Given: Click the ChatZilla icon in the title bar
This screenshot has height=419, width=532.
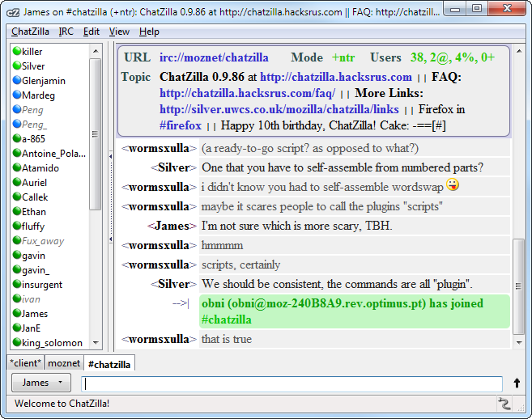Looking at the screenshot, I should click(10, 9).
